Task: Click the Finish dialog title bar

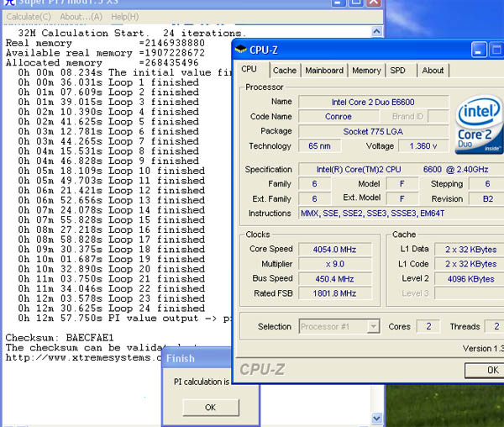Action: 197,358
